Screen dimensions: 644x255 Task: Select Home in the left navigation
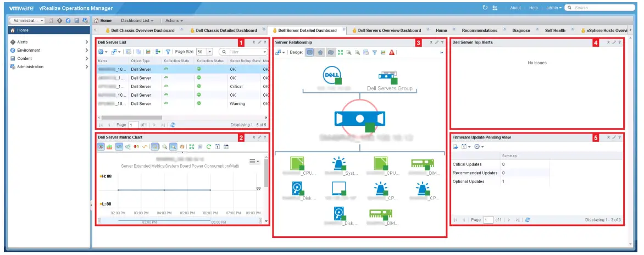(x=49, y=30)
